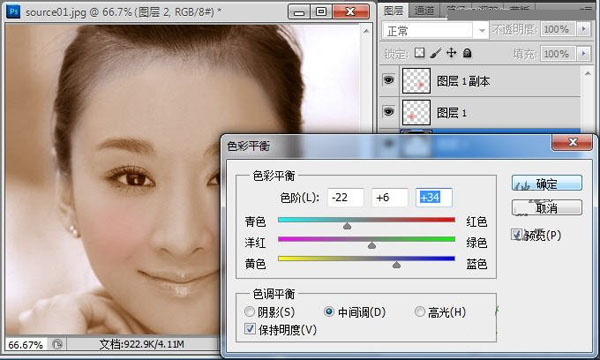
Task: Select 中间调(D) midtones radio button
Action: (x=329, y=312)
